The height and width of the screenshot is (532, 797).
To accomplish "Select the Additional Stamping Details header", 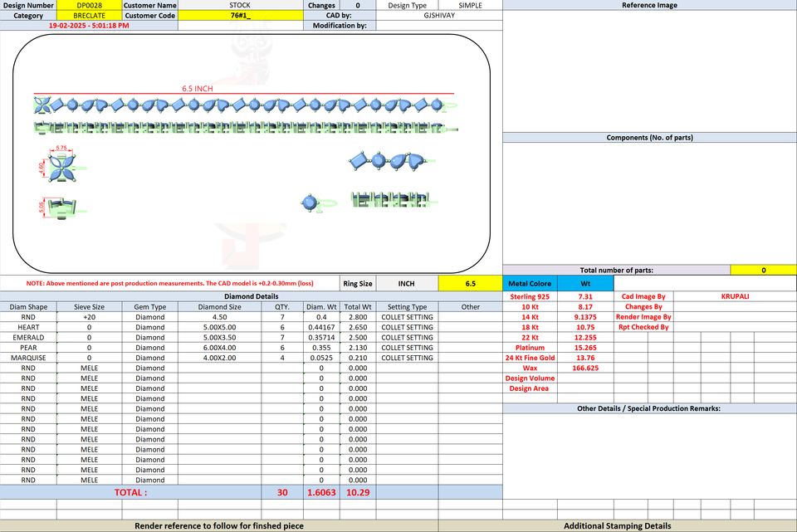I will click(618, 526).
